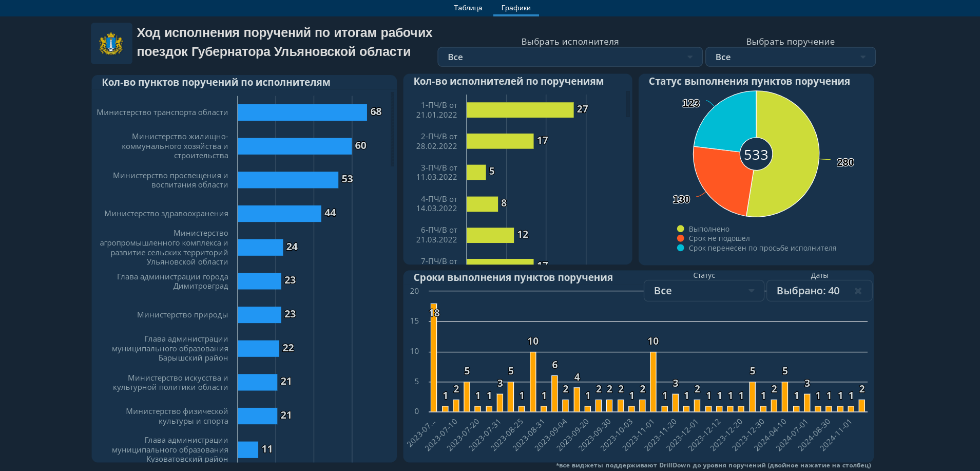Select the cyan pie slice labeled 123

(729, 123)
